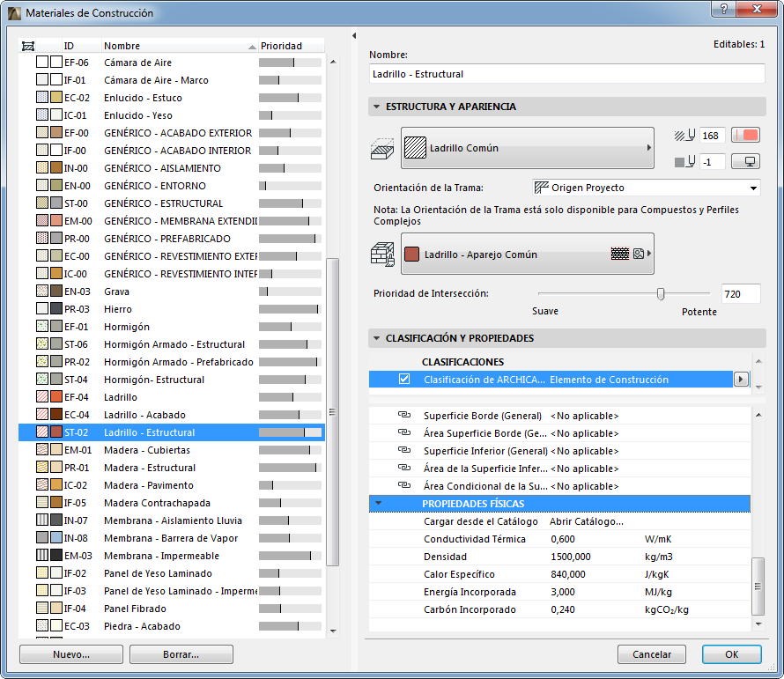Screen dimensions: 784x679
Task: Click the fill icon for Membrana - Impermeable
Action: pyautogui.click(x=42, y=556)
